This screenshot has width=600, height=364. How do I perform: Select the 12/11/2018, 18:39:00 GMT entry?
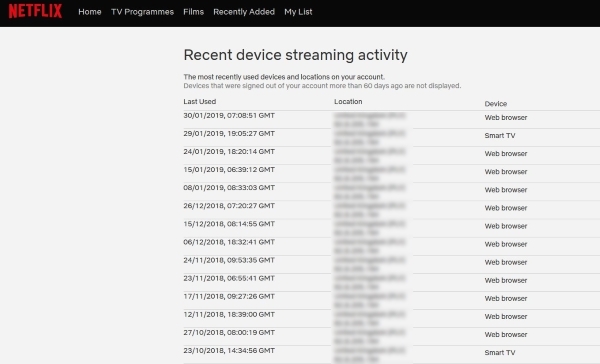(x=229, y=314)
